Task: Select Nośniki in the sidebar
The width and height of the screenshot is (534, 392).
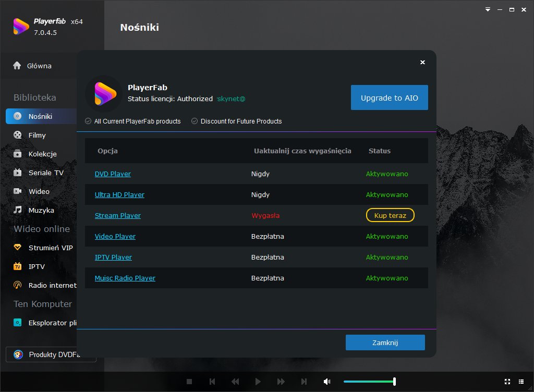Action: click(40, 116)
